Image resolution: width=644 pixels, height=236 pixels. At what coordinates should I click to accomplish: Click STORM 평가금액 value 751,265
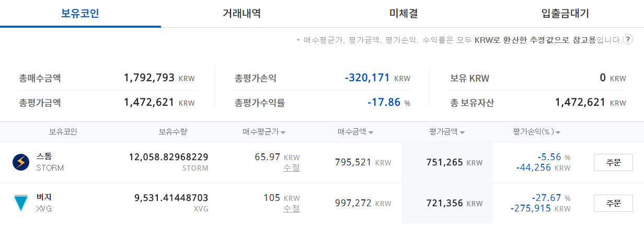[x=444, y=163]
